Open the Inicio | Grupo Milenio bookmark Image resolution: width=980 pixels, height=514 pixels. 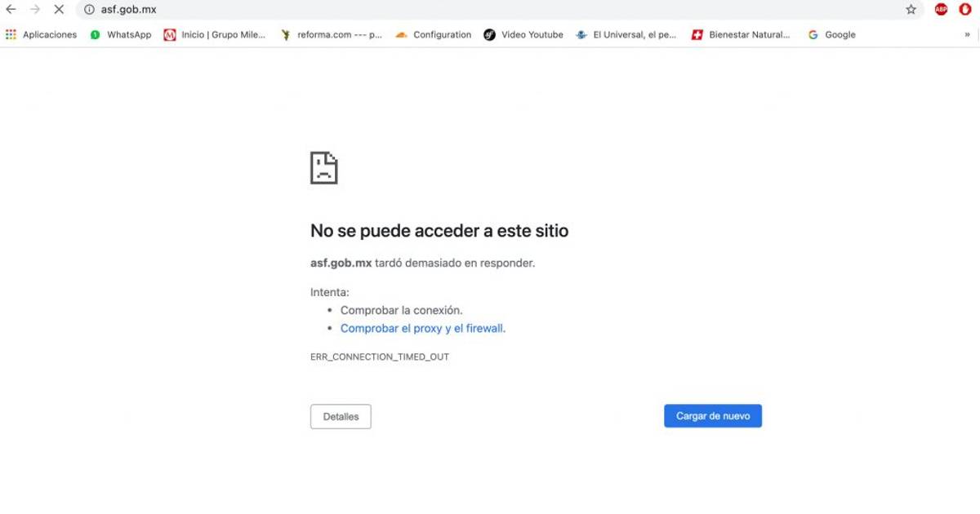click(x=215, y=35)
